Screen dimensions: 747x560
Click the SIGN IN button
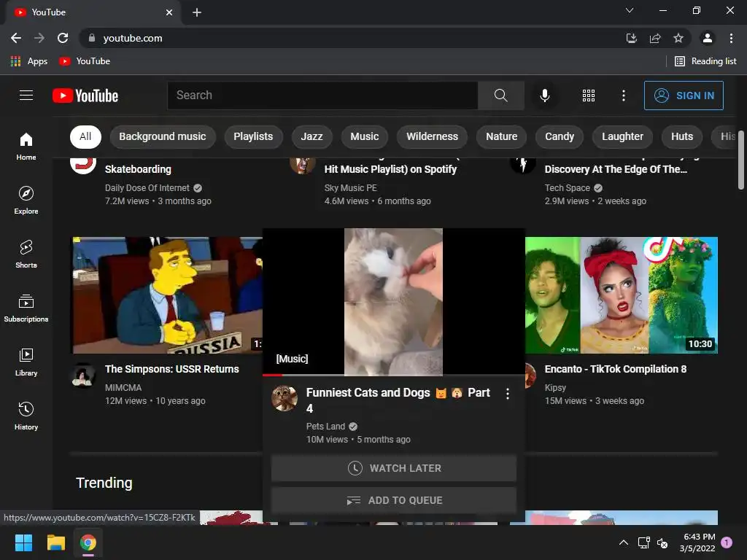pos(684,96)
